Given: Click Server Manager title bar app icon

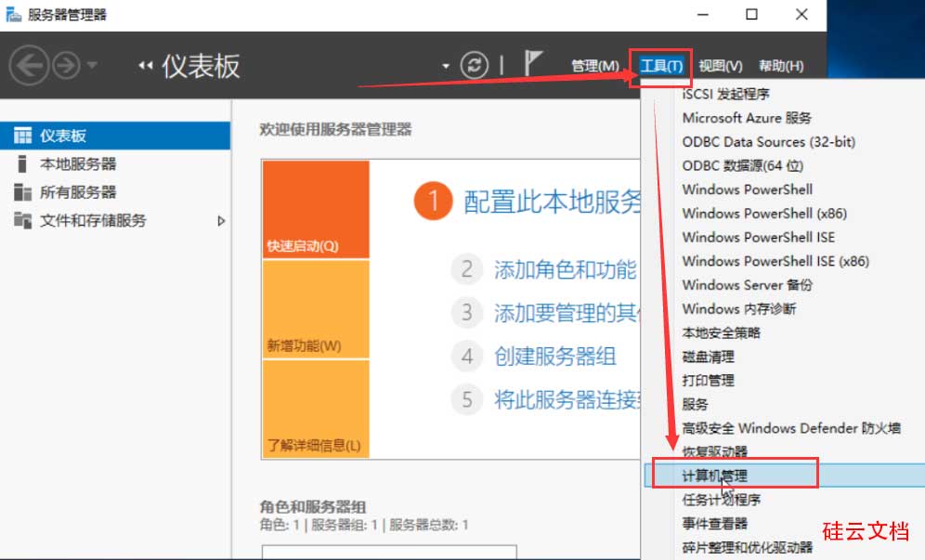Looking at the screenshot, I should 14,14.
